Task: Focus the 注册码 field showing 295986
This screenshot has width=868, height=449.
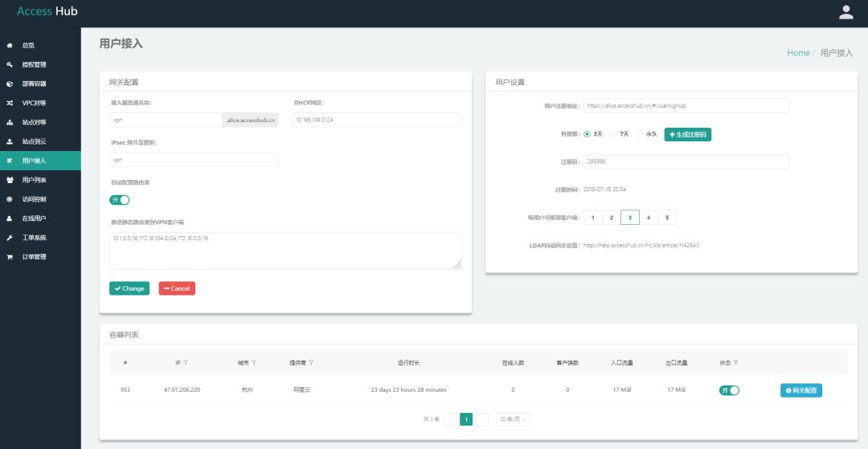Action: click(686, 162)
